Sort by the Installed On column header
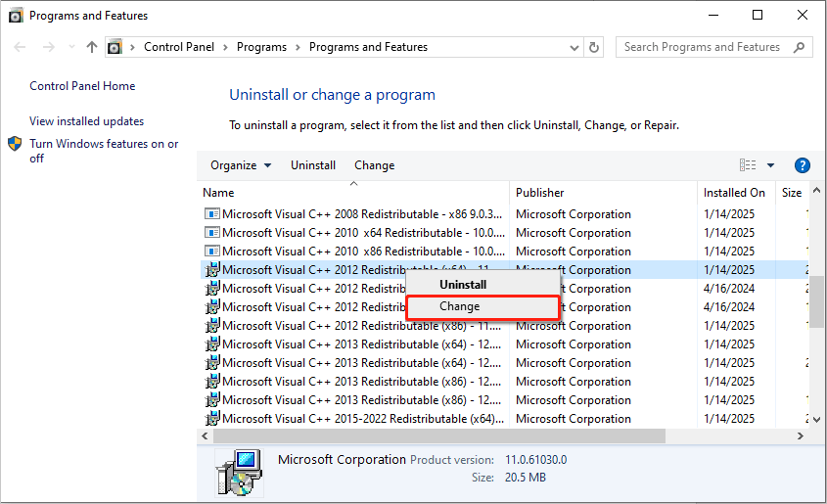Screen dimensions: 827x504 (736, 193)
